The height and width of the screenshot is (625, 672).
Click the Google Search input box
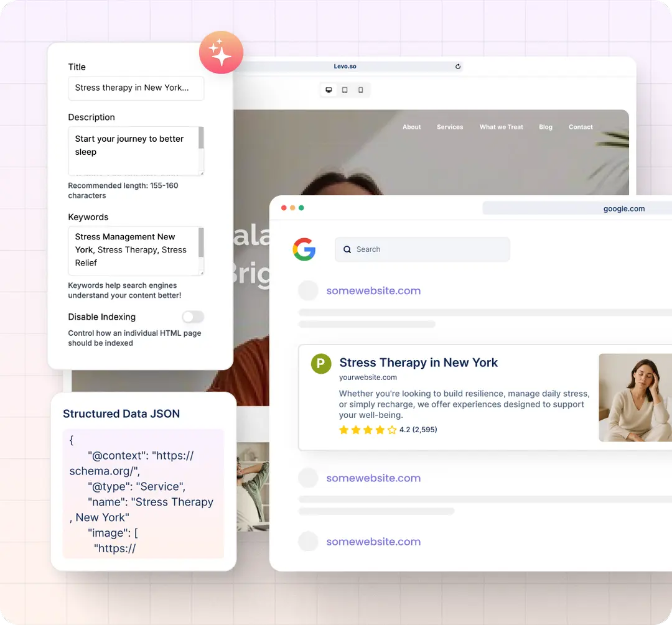click(x=422, y=249)
